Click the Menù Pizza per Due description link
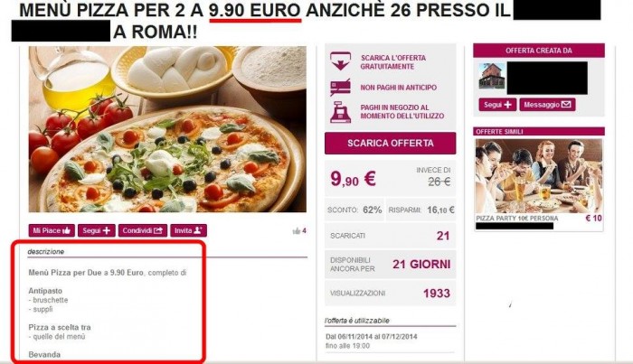Screen dimensions: 633x364 click(x=86, y=273)
